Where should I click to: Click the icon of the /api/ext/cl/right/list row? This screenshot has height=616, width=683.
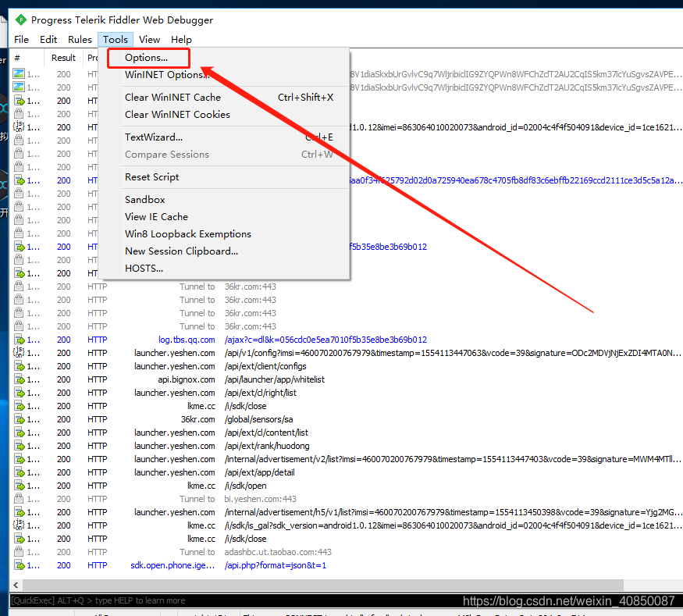point(20,393)
